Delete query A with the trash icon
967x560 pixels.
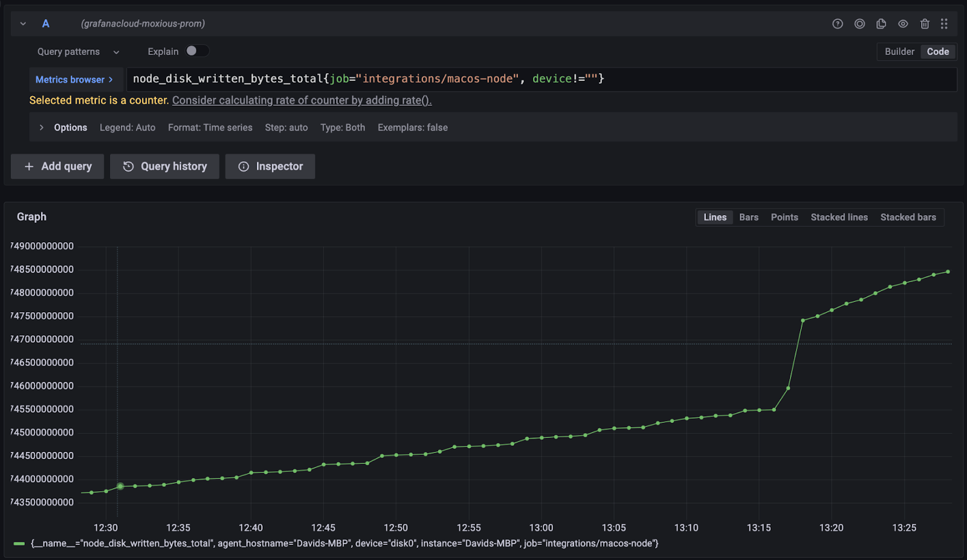point(925,24)
